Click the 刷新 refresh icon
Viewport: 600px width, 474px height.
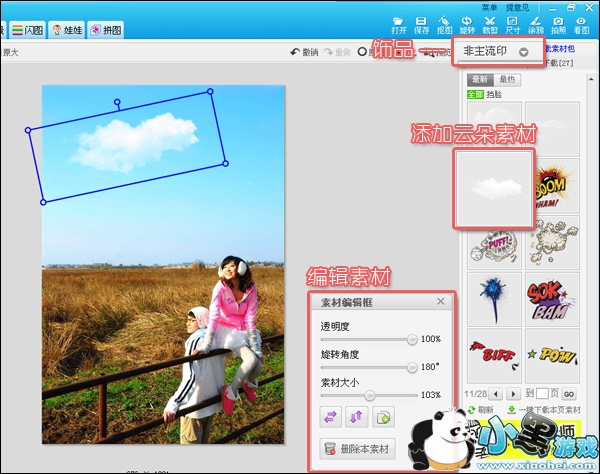coord(471,410)
